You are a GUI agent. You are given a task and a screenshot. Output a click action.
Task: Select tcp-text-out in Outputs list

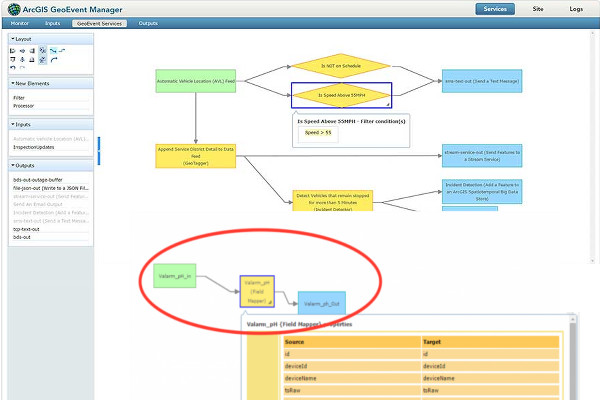click(x=28, y=230)
